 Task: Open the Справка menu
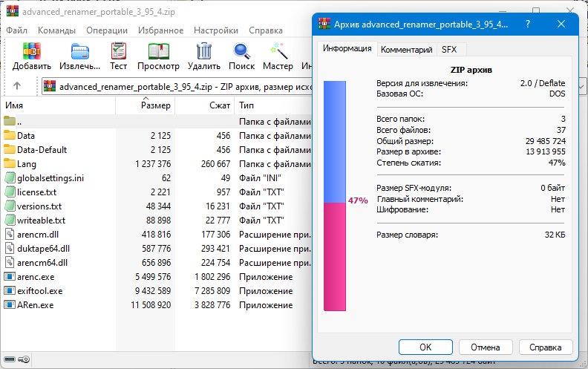pos(266,30)
